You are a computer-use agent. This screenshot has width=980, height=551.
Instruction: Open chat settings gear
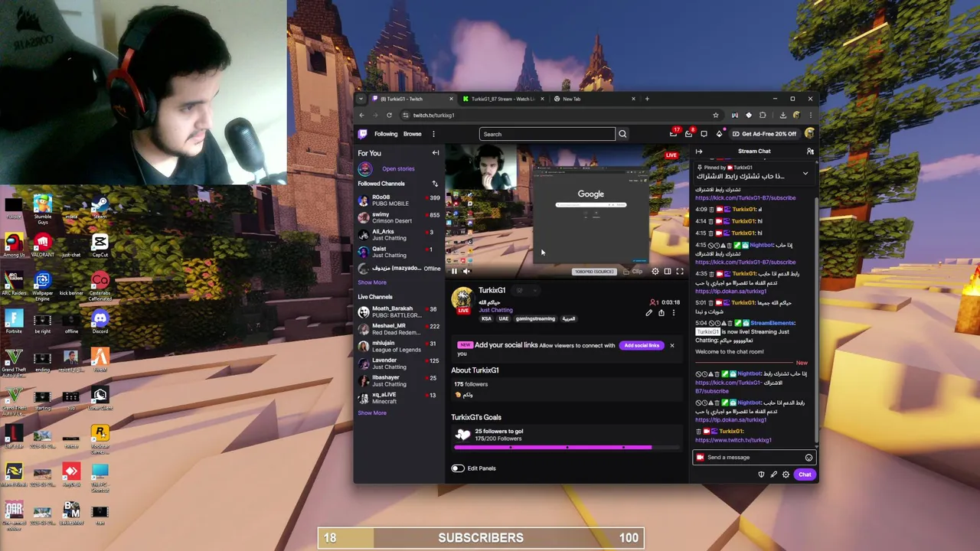tap(786, 474)
